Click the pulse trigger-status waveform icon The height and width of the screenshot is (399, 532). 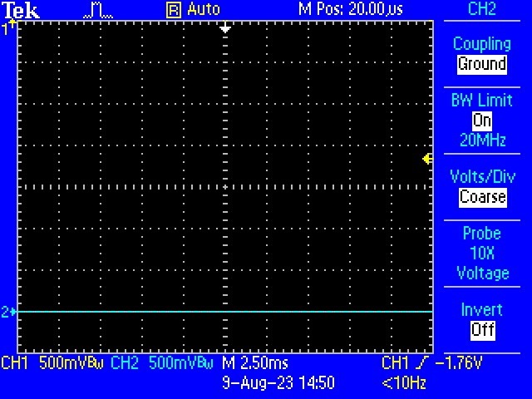click(98, 11)
